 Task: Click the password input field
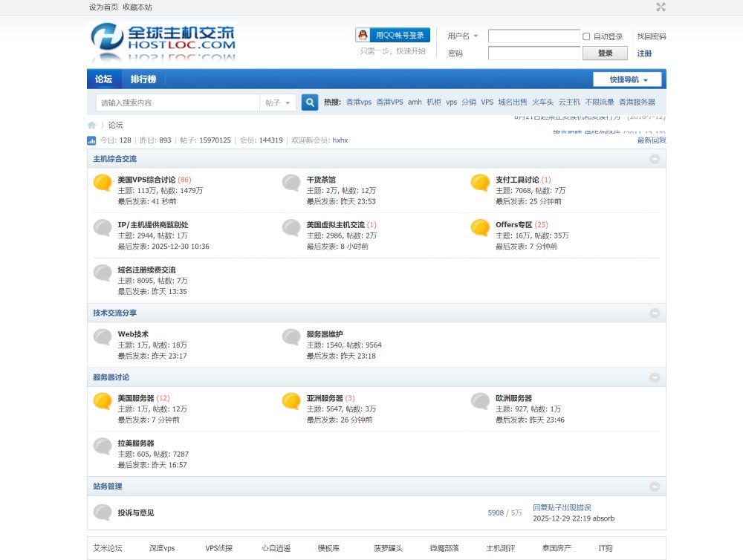(x=533, y=53)
